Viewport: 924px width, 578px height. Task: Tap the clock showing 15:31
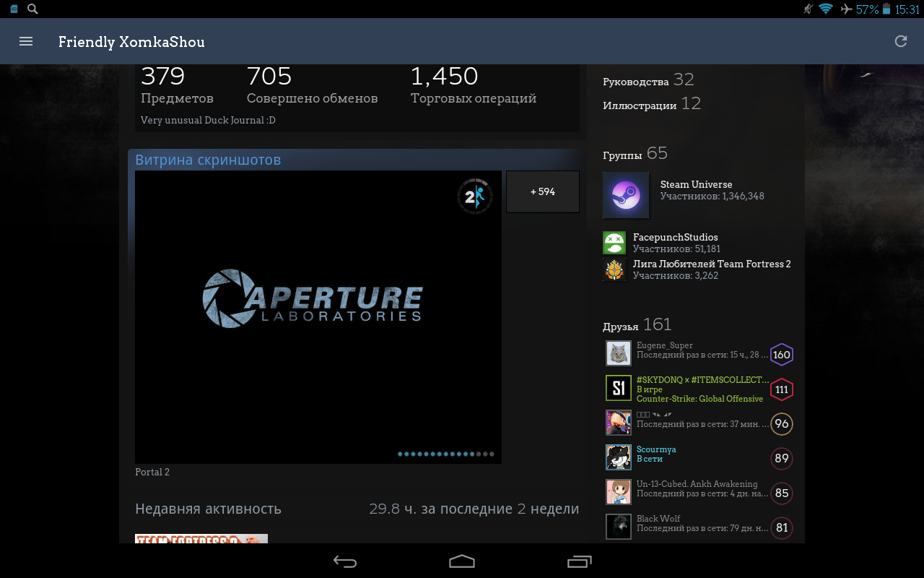point(907,9)
